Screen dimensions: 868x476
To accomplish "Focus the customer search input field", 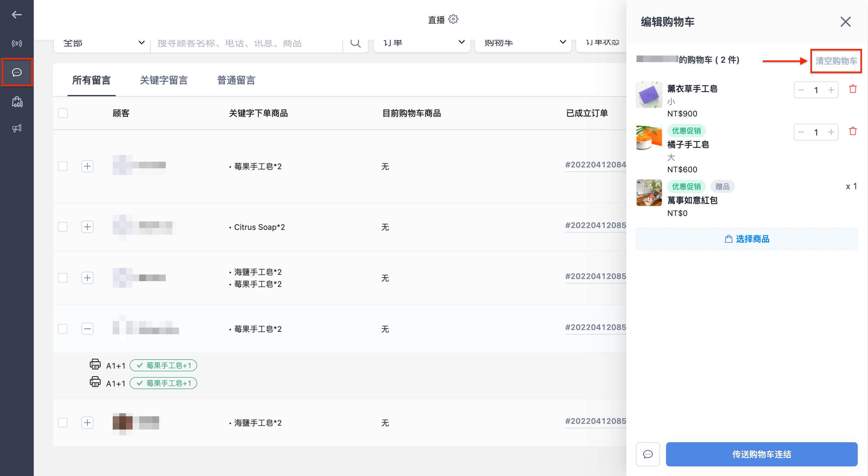I will 246,43.
